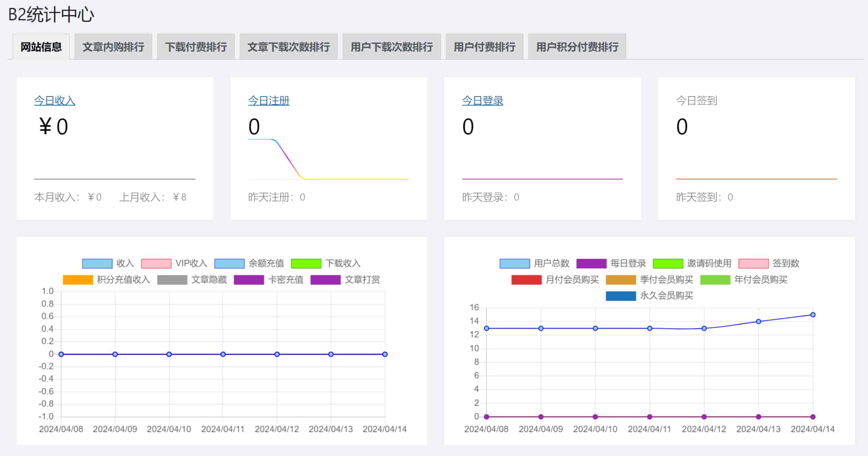Open 下载付费排行 tab

196,47
